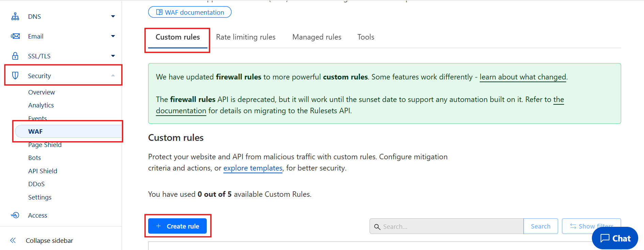Viewport: 644px width, 250px height.
Task: Open Security Analytics
Action: pyautogui.click(x=41, y=105)
